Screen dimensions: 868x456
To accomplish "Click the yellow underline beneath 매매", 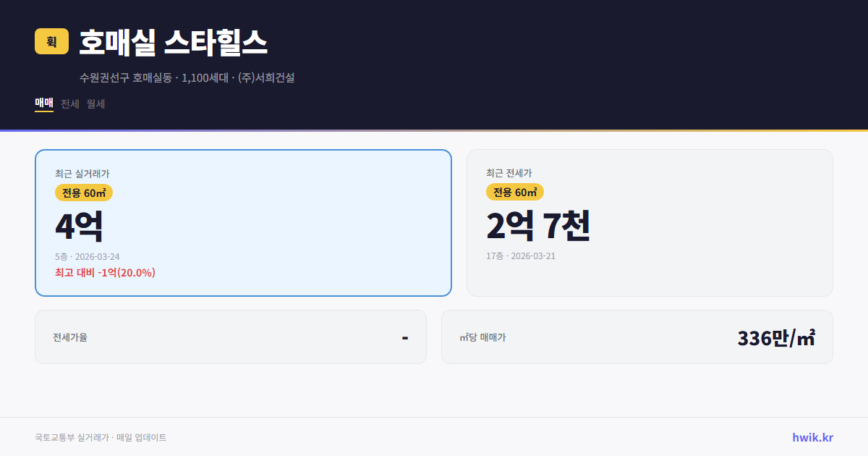I will click(x=43, y=113).
